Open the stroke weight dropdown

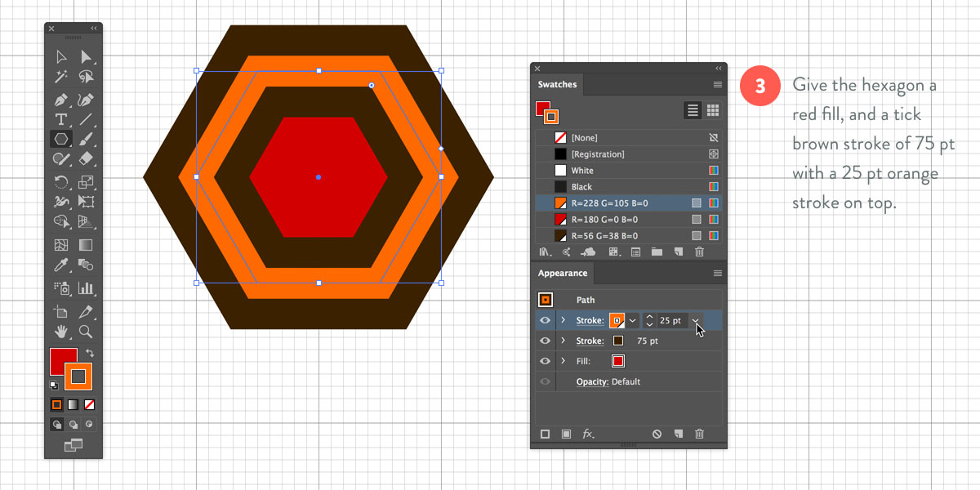click(x=696, y=321)
